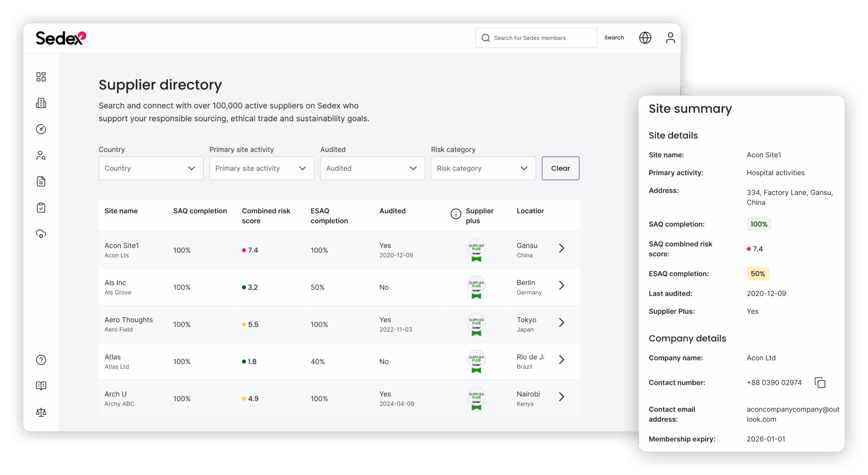Click the scales compliance icon in sidebar
Viewport: 868px width, 475px height.
click(x=41, y=412)
